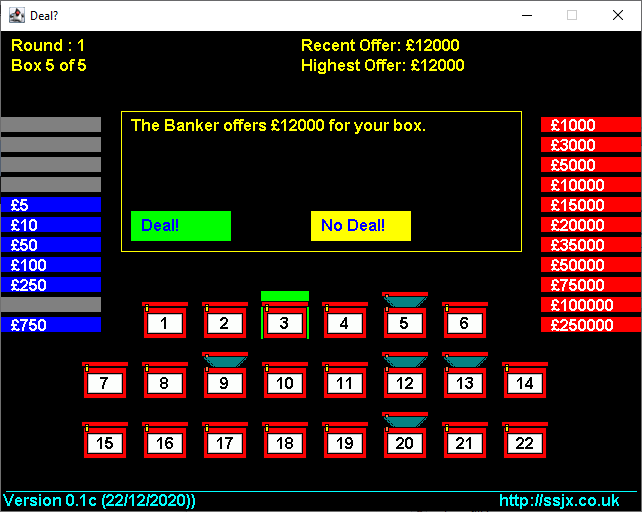Viewport: 642px width, 512px height.
Task: Click the opened box 5
Action: coord(405,315)
